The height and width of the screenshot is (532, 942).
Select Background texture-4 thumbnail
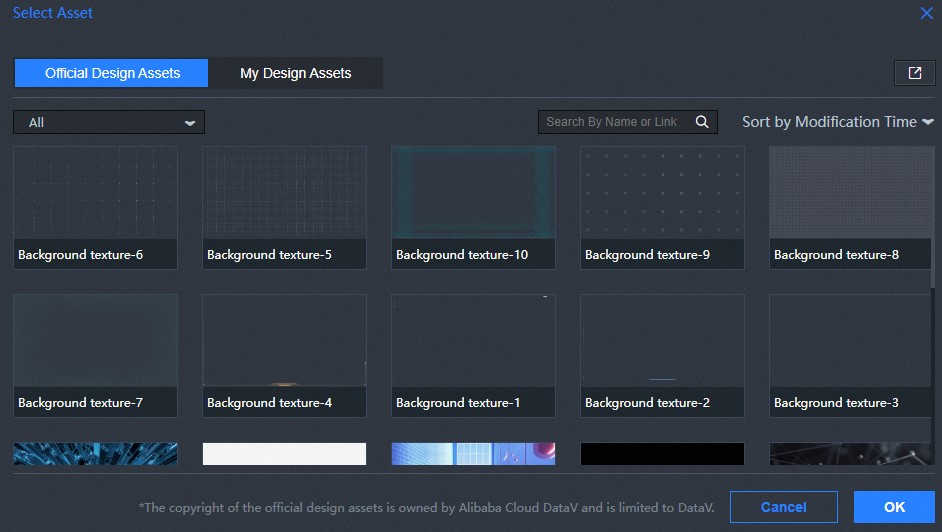point(284,355)
